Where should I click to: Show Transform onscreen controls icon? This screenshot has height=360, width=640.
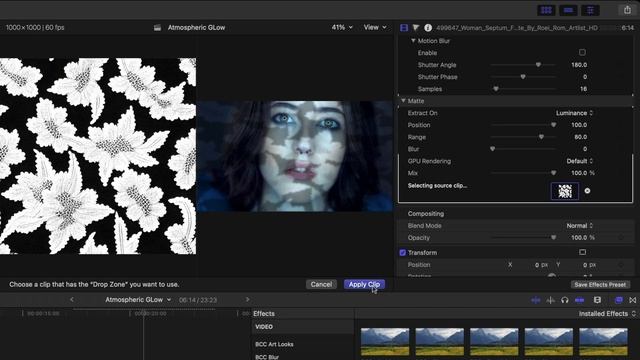[582, 252]
